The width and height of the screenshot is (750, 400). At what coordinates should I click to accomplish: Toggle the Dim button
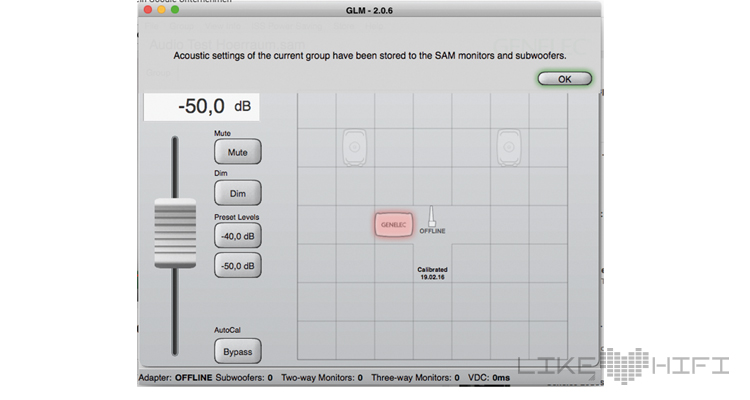[x=238, y=193]
